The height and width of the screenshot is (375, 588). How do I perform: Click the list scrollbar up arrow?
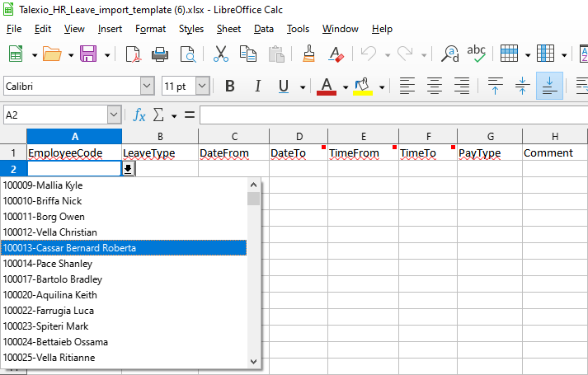253,185
